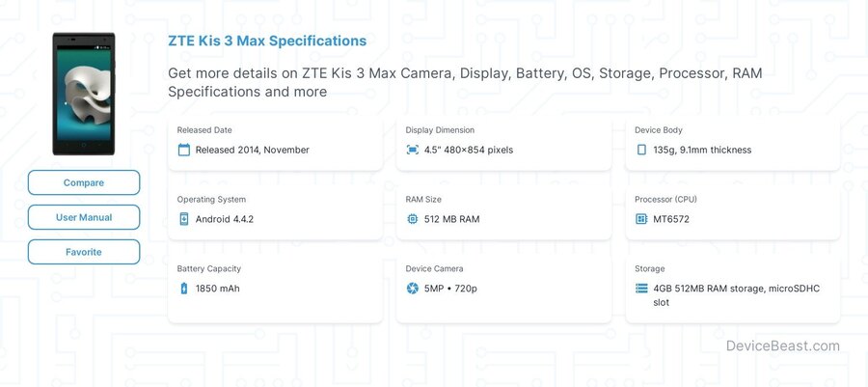Click the calendar icon beside the release date

coord(184,150)
